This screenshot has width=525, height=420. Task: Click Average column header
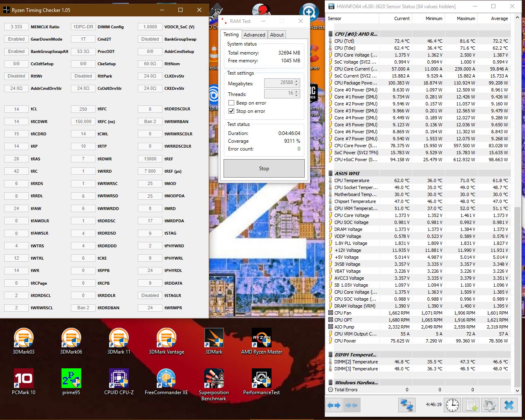click(494, 18)
